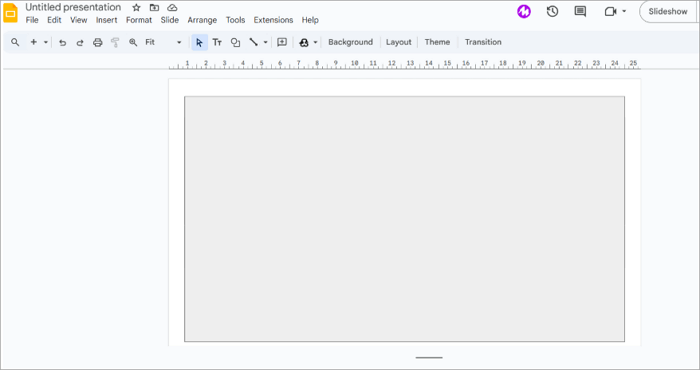Open the Arrange menu

(202, 20)
